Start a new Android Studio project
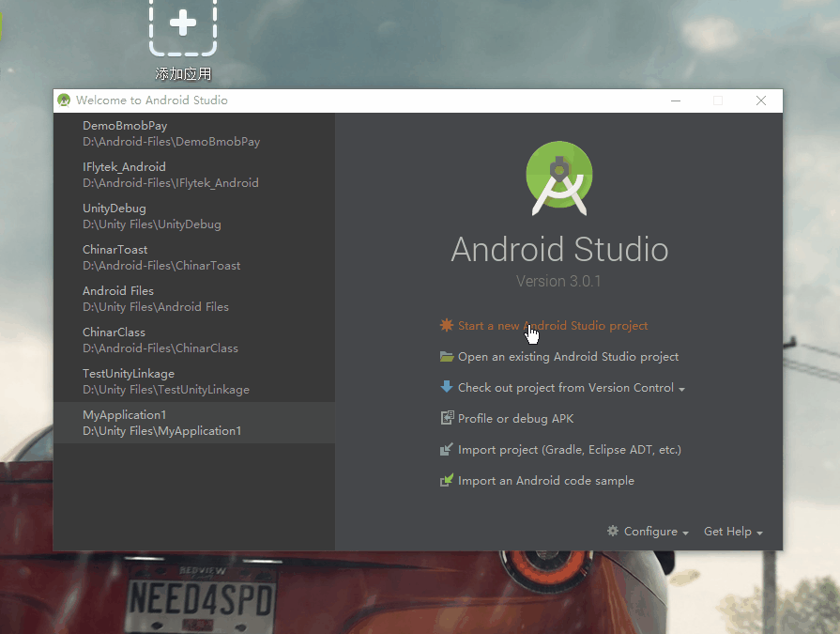840x634 pixels. [552, 326]
